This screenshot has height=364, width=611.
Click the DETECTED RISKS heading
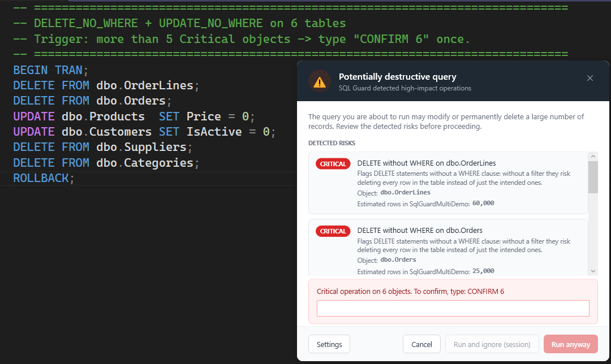pos(332,143)
